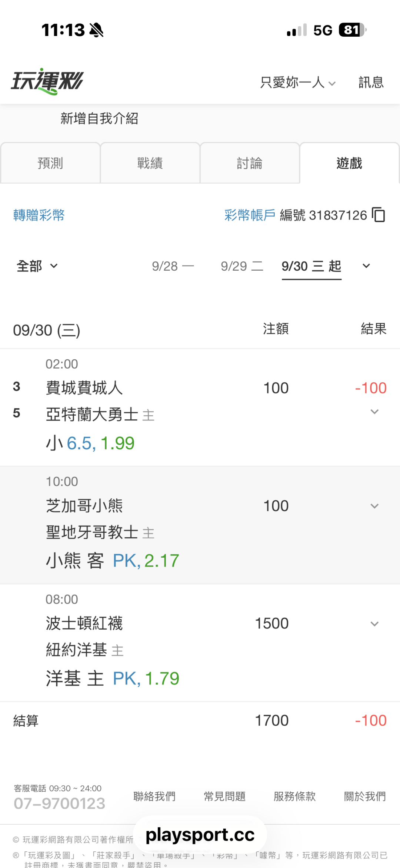This screenshot has width=400, height=868.
Task: Open the 聯絡我們 footer link
Action: [154, 796]
